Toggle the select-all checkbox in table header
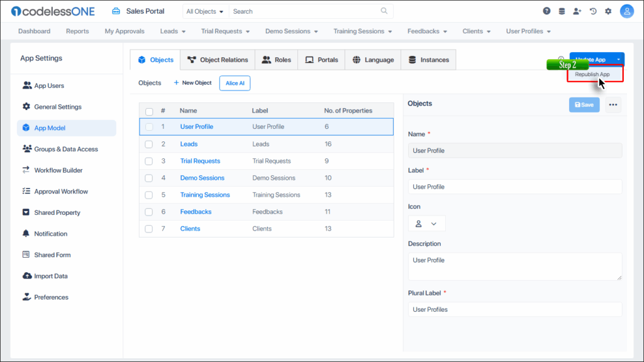Screen dimensions: 644x362 [x=149, y=111]
